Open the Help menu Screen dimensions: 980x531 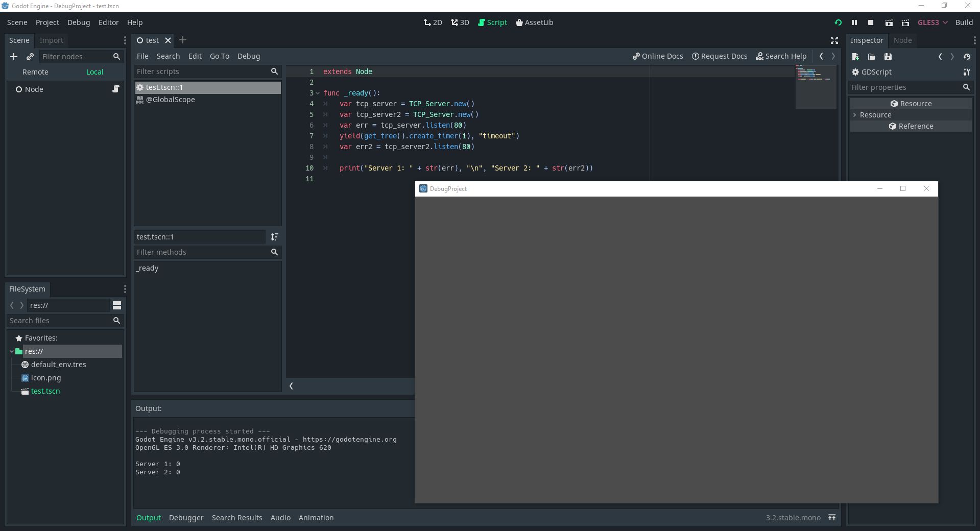(135, 22)
